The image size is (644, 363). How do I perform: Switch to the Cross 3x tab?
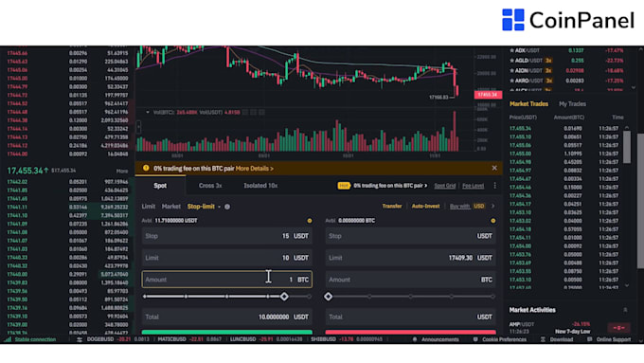tap(210, 186)
